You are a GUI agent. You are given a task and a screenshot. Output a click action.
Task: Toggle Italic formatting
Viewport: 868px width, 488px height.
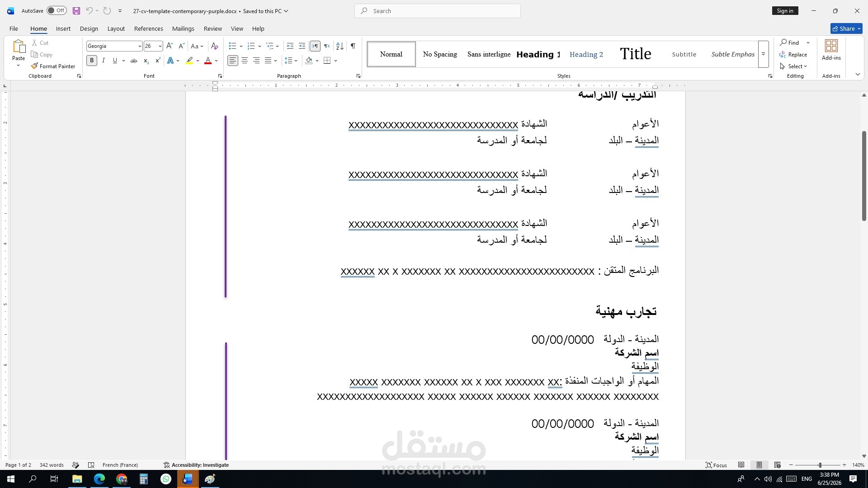pos(104,61)
